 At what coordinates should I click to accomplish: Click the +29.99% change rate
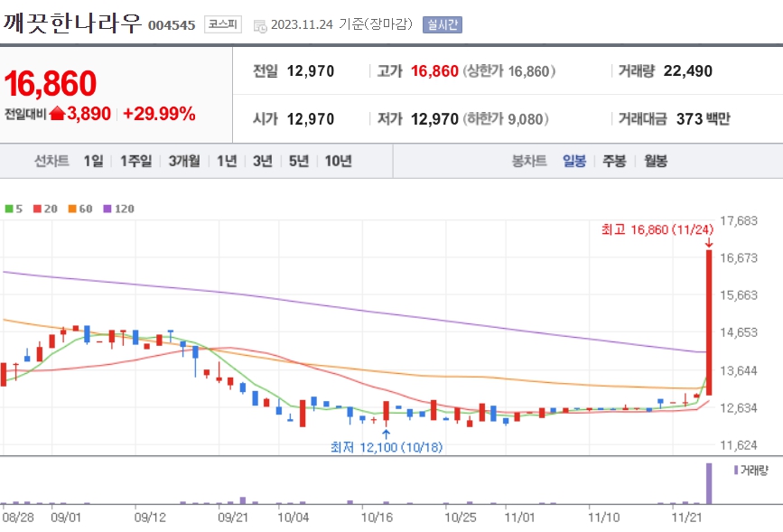(159, 114)
